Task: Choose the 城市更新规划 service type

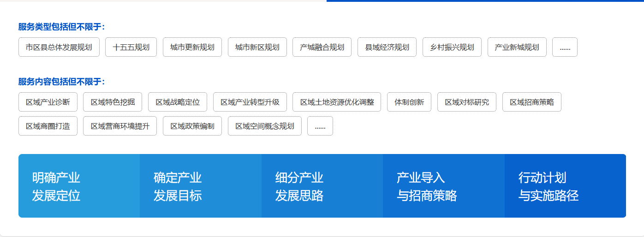Action: (x=192, y=47)
